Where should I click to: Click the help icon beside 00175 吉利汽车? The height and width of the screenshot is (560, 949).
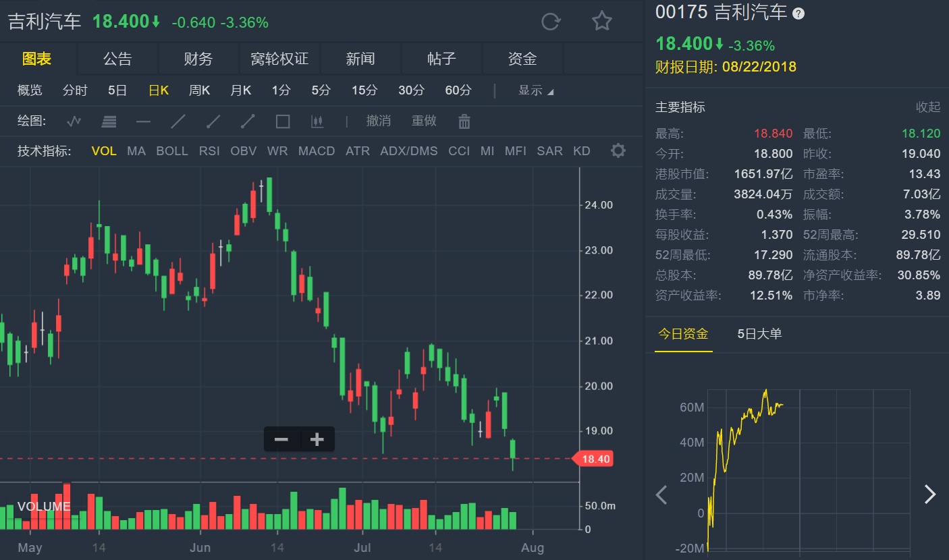[798, 13]
